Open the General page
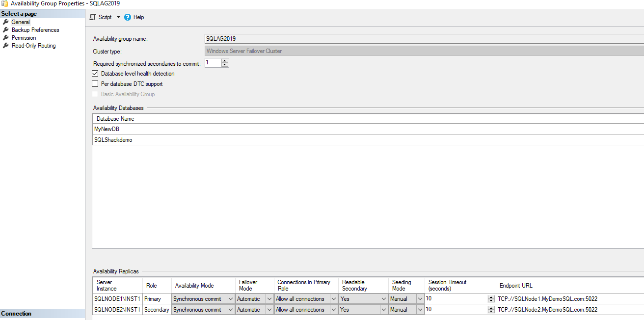The width and height of the screenshot is (644, 320). click(21, 22)
